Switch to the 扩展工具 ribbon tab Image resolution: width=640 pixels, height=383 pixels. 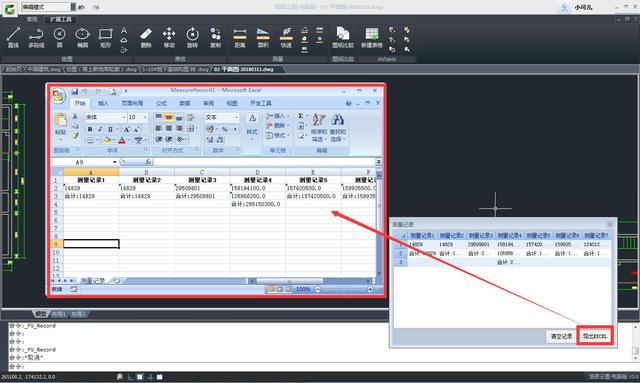pos(61,19)
